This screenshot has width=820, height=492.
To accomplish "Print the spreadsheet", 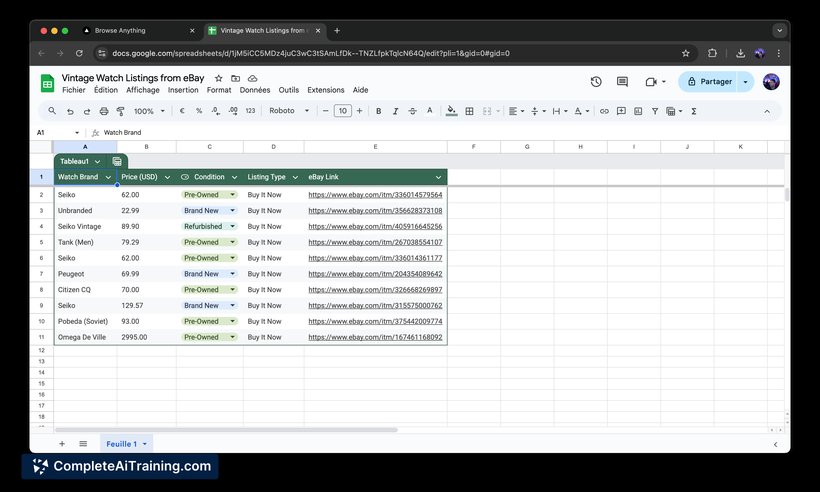I will 104,111.
